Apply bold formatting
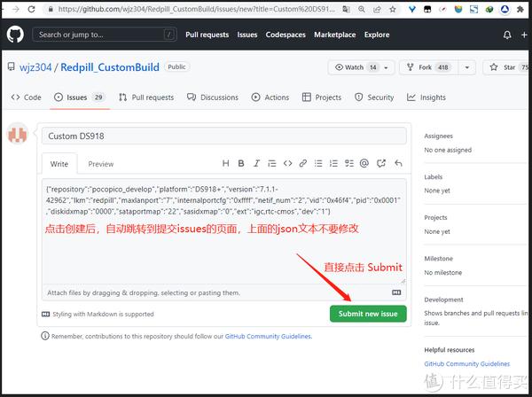 tap(241, 163)
